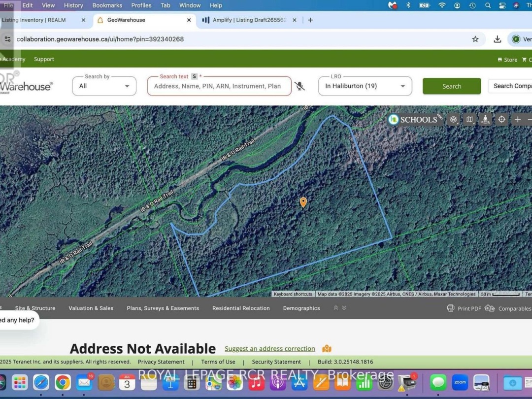Open the Comparables report icon

click(x=490, y=308)
